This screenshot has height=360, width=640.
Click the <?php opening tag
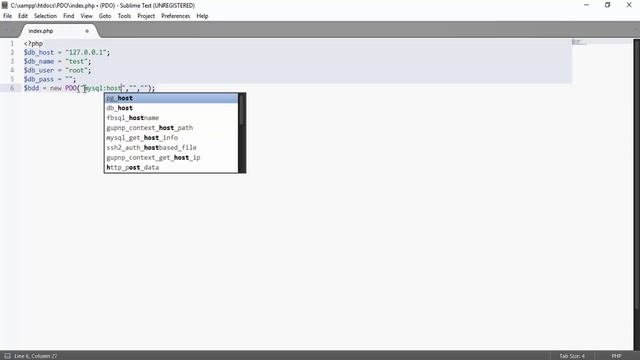[33, 43]
